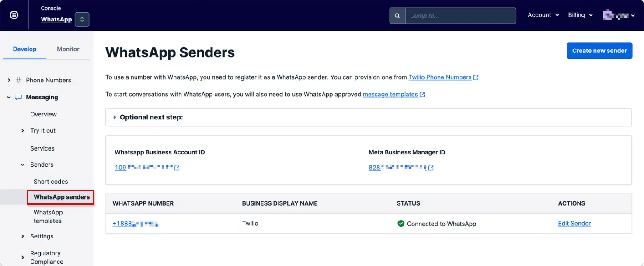The image size is (644, 266).
Task: Click external link icon after Twilio Phone Numbers
Action: click(x=476, y=77)
